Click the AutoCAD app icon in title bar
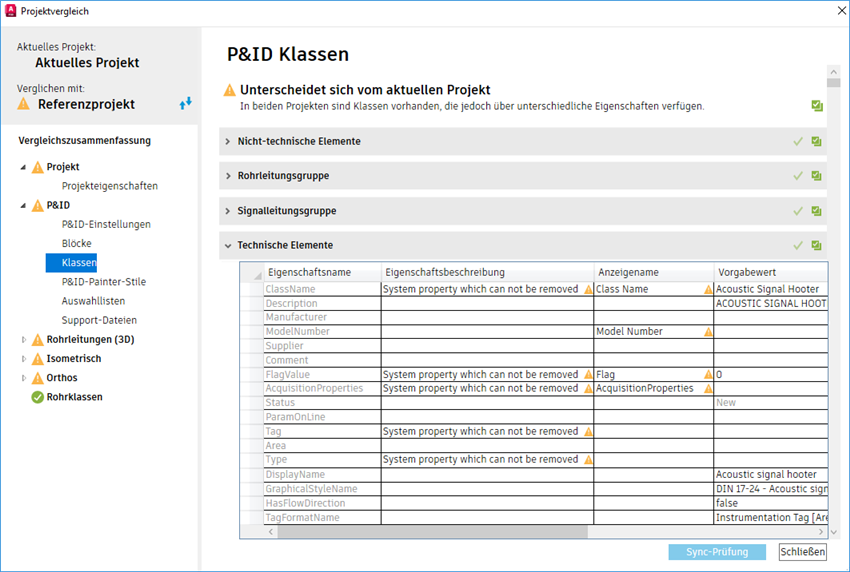 pos(10,11)
